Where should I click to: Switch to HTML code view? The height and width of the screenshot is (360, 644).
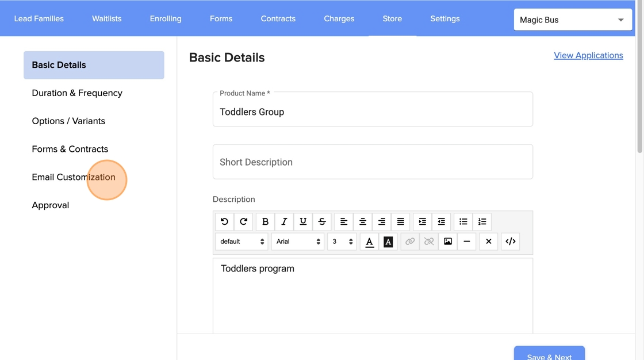coord(511,242)
